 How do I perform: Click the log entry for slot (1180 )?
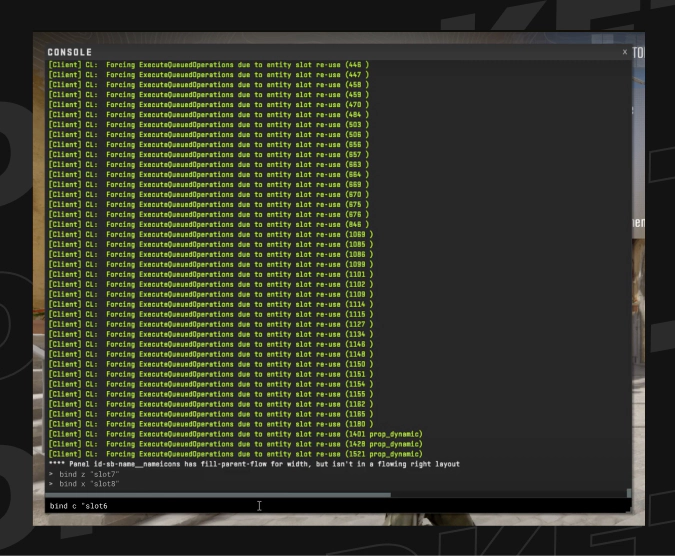coord(210,424)
